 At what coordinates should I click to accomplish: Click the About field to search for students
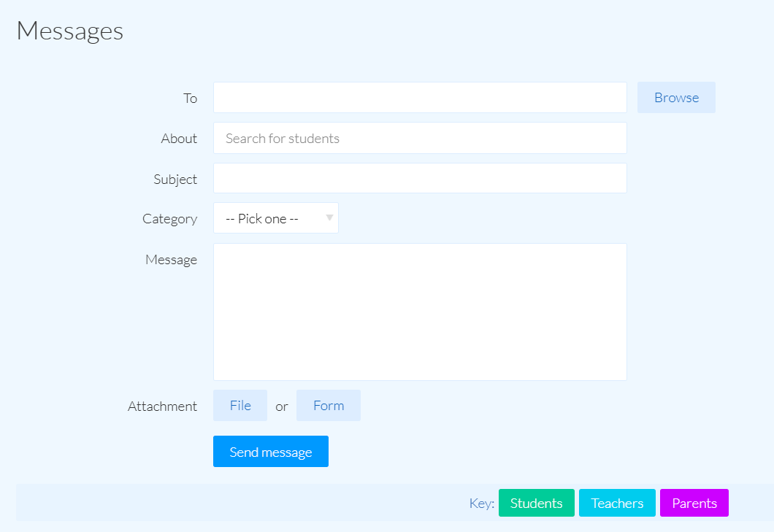[x=420, y=138]
